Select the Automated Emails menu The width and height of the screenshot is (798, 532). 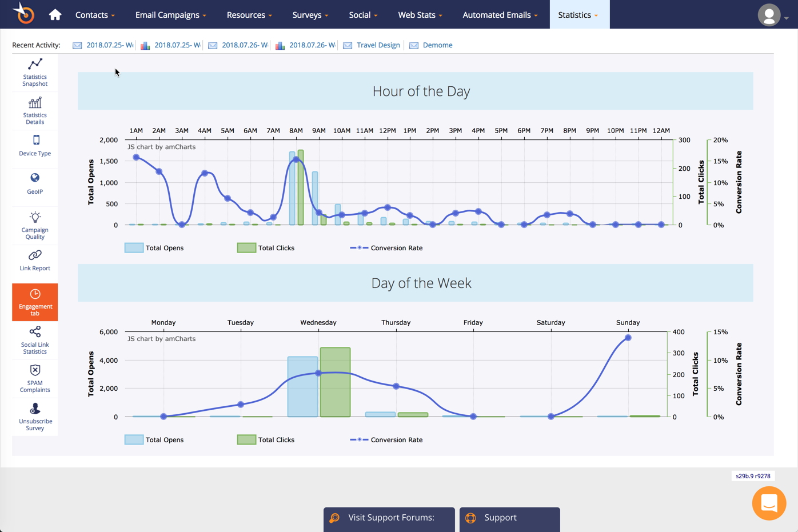[500, 14]
